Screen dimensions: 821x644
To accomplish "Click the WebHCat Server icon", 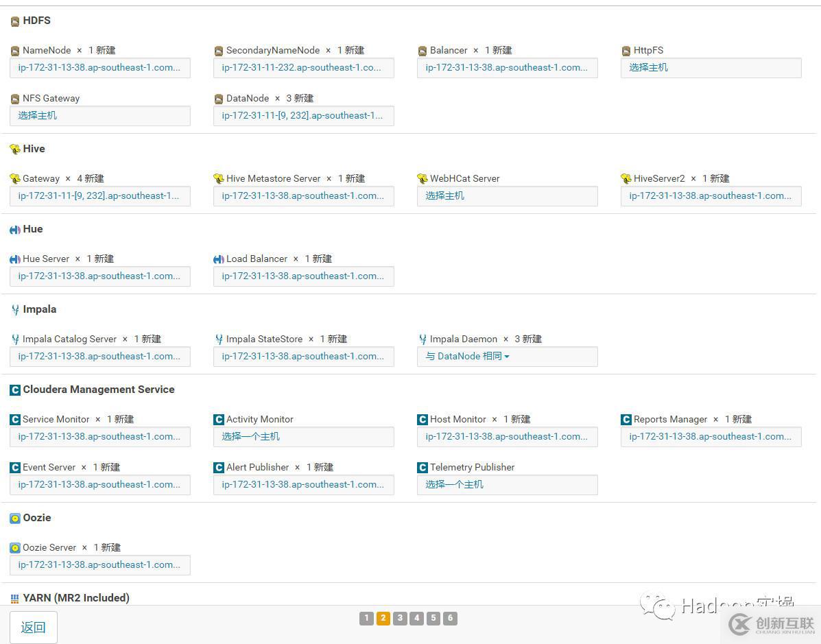I will click(423, 179).
